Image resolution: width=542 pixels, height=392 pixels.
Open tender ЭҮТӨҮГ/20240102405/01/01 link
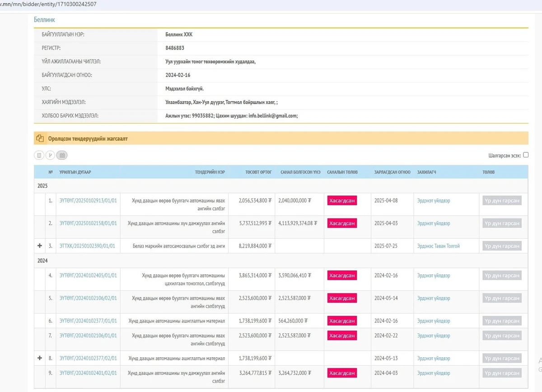88,275
